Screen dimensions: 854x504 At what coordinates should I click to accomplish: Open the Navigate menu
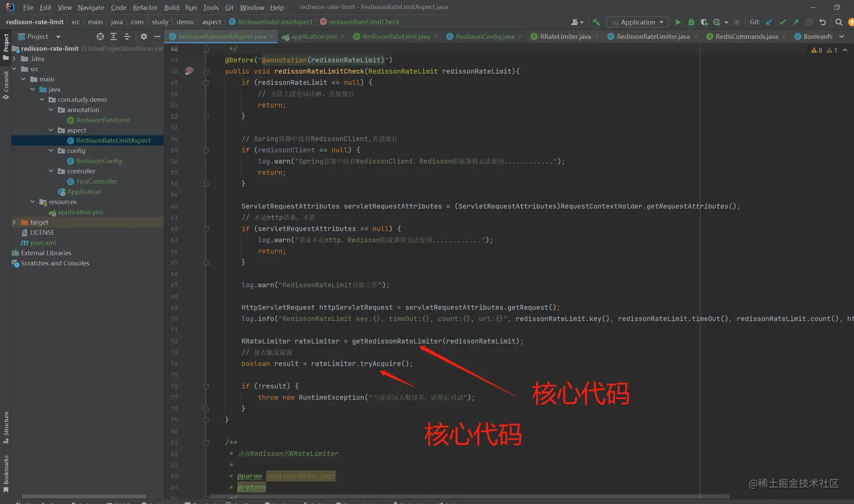point(91,7)
